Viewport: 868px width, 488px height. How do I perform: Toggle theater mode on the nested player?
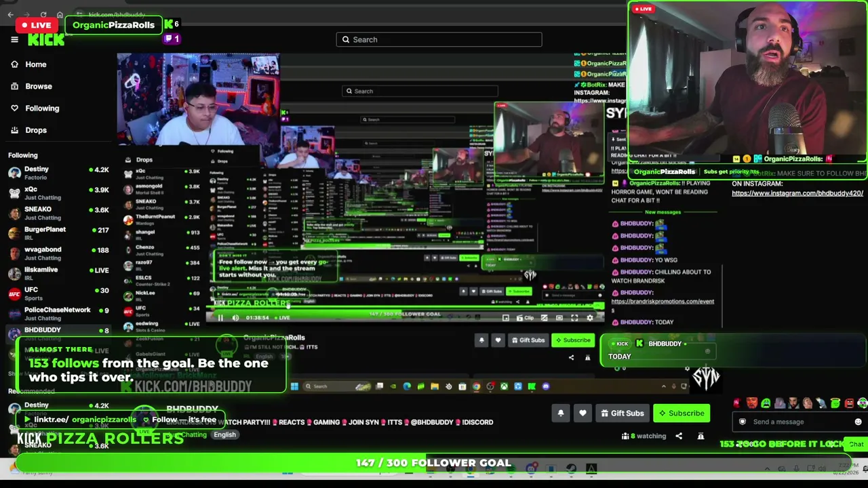tap(559, 318)
